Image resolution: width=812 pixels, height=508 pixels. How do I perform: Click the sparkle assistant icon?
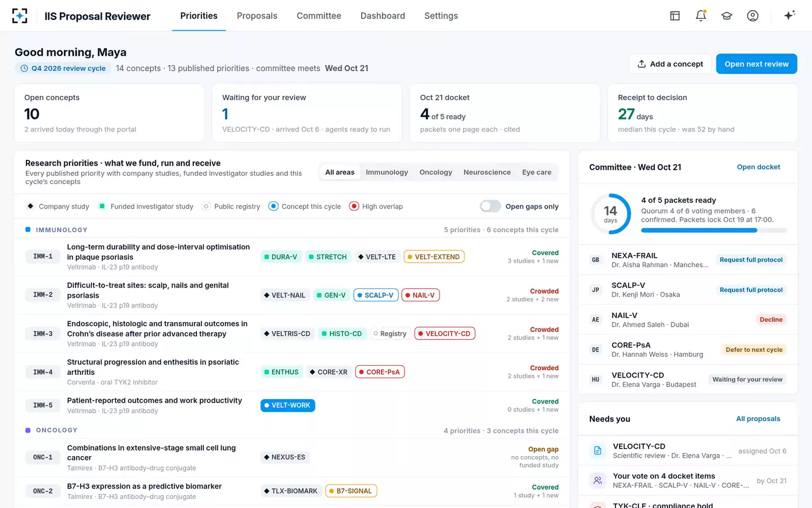tap(789, 15)
